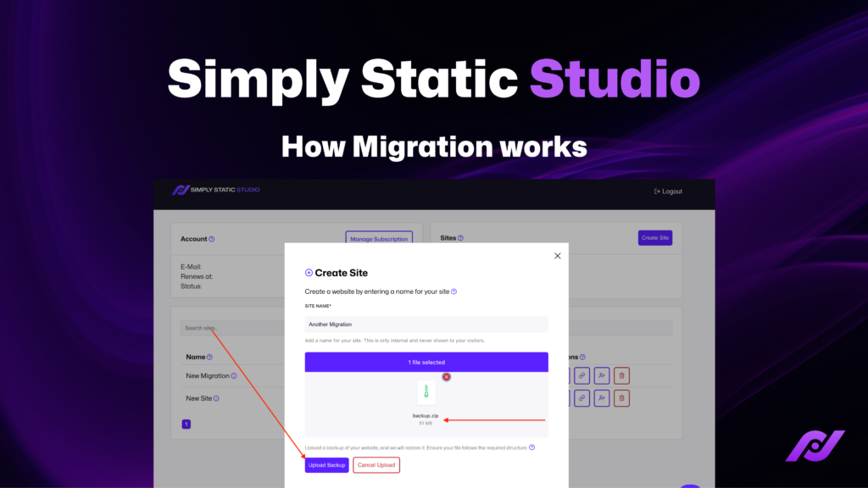Click Upload Backup to start the migration
The height and width of the screenshot is (488, 868).
coord(326,464)
